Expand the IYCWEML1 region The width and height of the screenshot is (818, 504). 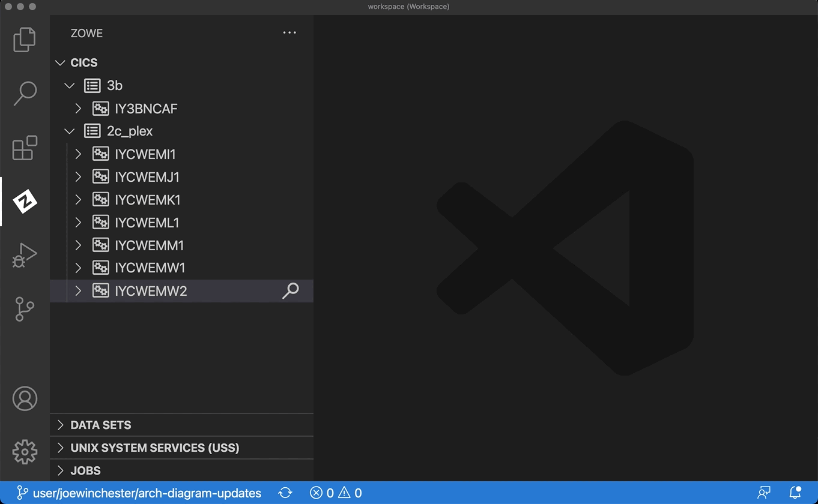pos(78,223)
